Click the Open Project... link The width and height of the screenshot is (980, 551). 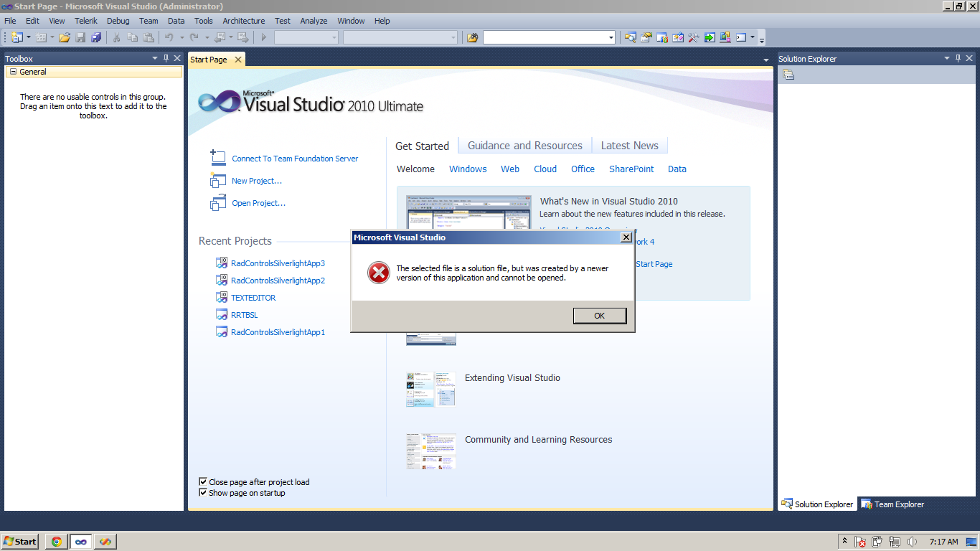(258, 203)
